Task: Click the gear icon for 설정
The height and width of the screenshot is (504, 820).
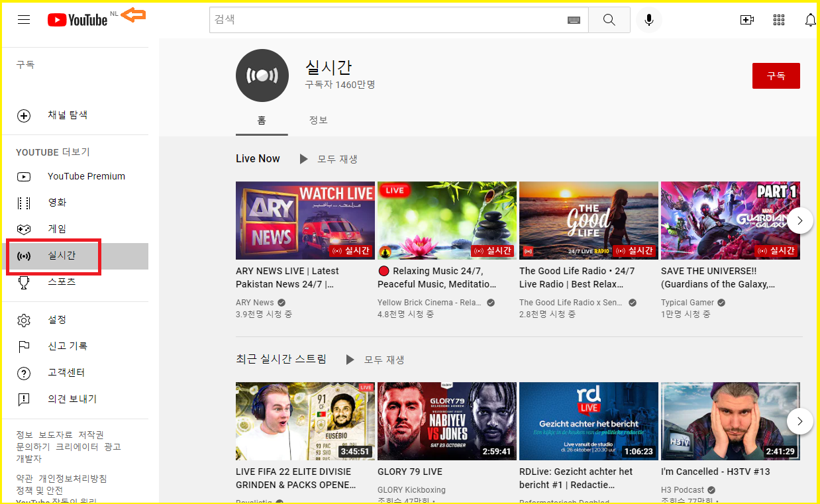Action: click(24, 321)
